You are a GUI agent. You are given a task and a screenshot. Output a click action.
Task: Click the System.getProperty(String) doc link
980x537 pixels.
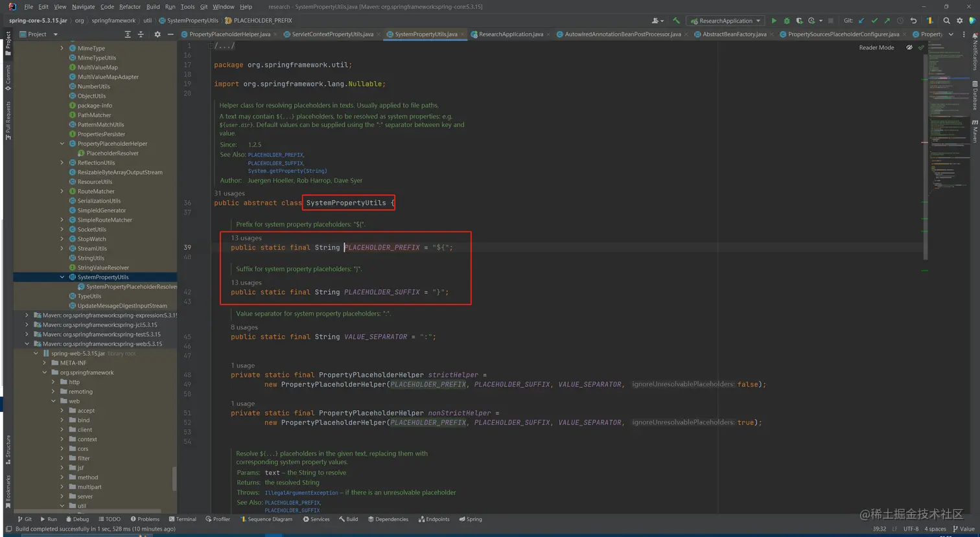click(x=287, y=171)
